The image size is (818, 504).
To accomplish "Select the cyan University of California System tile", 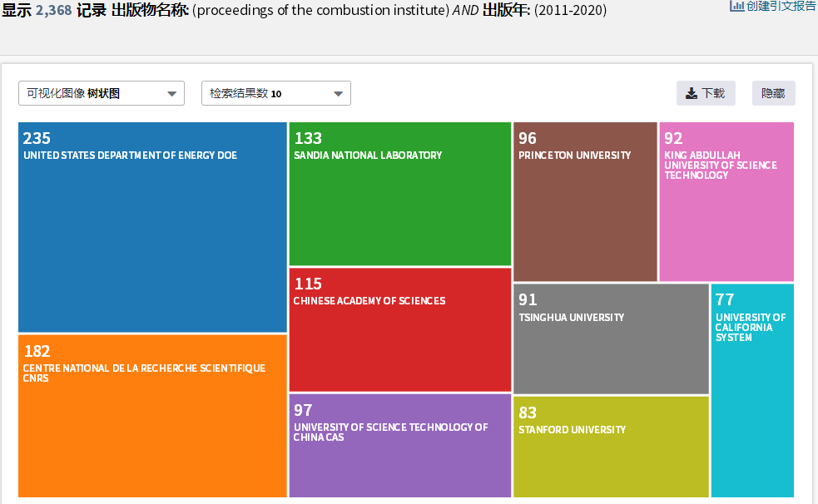I will (753, 390).
